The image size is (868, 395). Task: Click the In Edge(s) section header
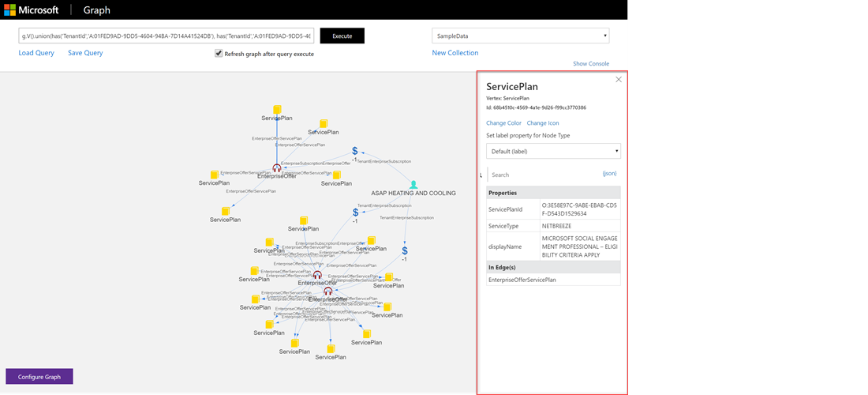(554, 267)
